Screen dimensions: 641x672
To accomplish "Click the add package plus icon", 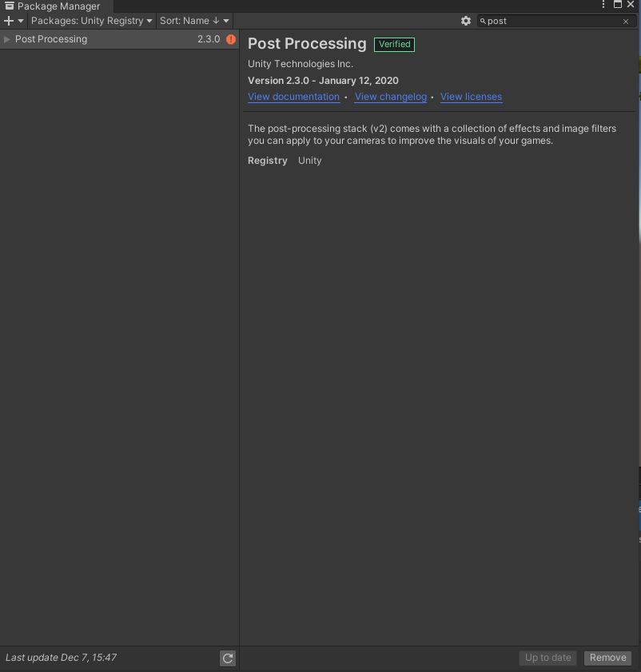I will (x=9, y=21).
